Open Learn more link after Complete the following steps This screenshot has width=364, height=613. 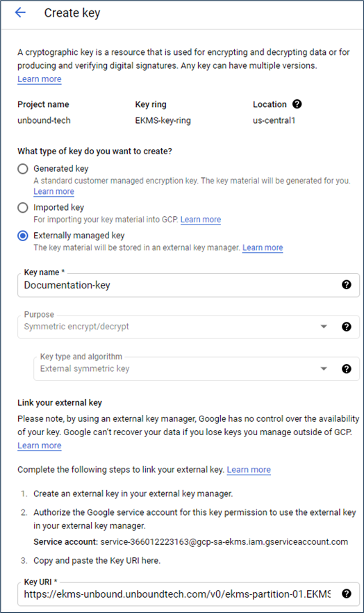[x=249, y=470]
